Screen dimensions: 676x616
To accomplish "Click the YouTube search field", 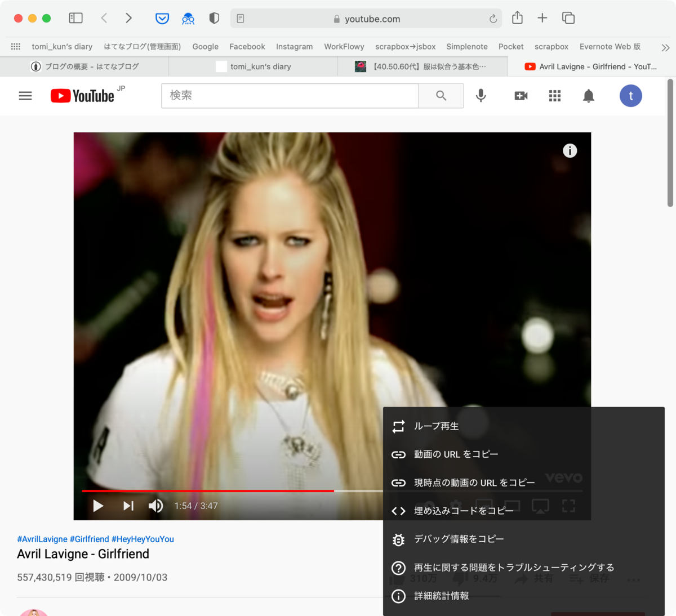I will [x=290, y=96].
